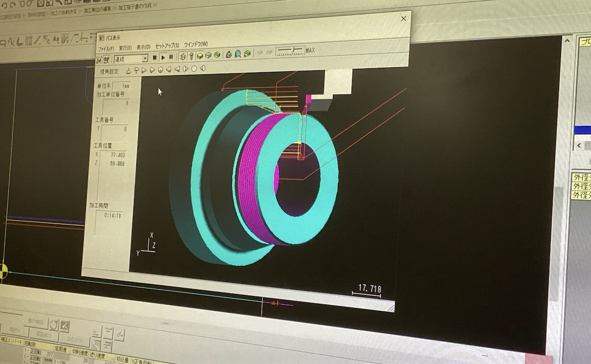Click the 経由点>> button in main window
This screenshot has width=591, height=364.
point(44,336)
